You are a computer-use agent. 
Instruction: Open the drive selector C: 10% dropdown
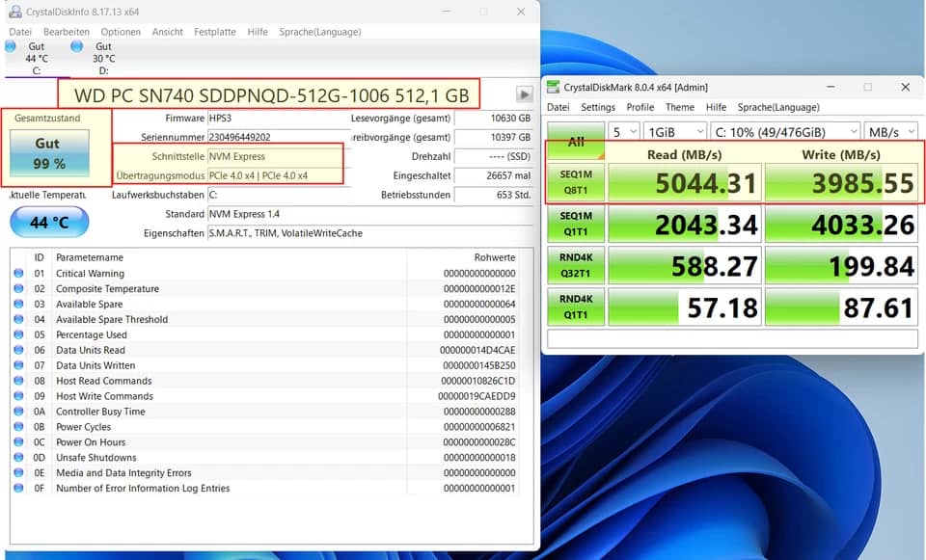coord(785,132)
